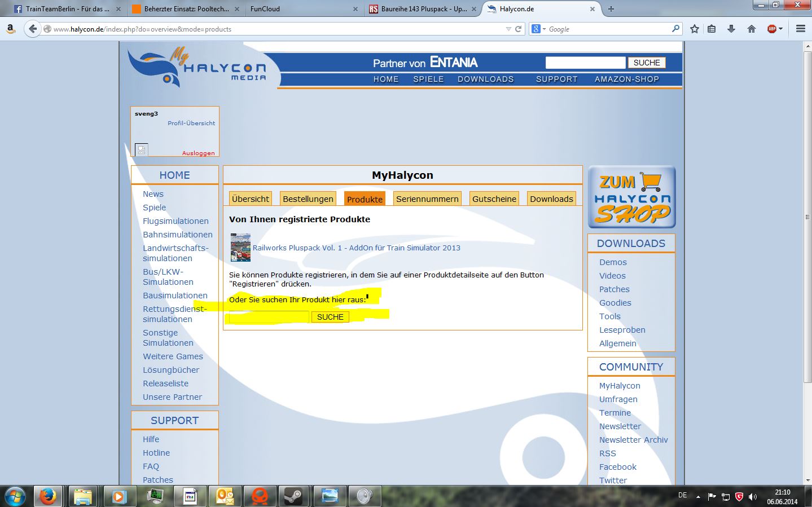Launch the media player taskbar icon

click(118, 496)
